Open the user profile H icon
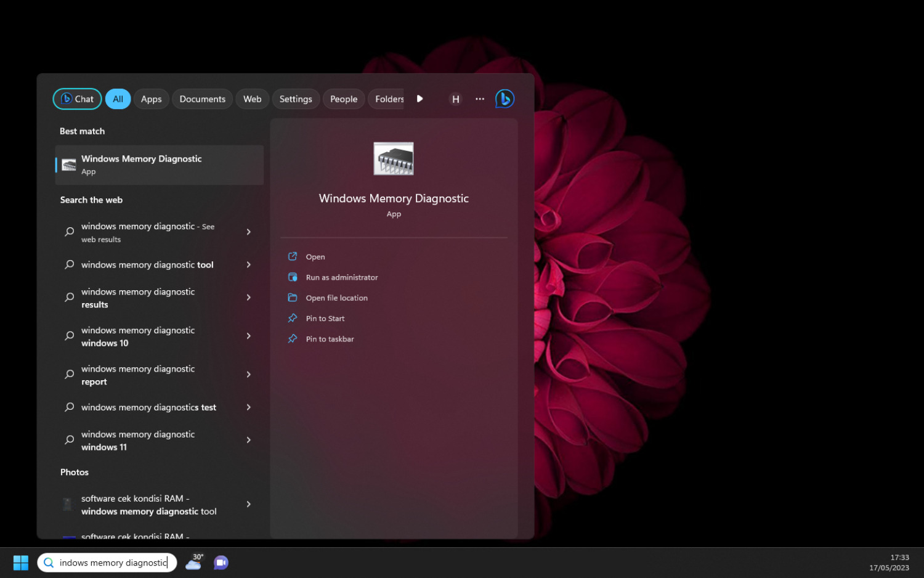 (x=455, y=99)
